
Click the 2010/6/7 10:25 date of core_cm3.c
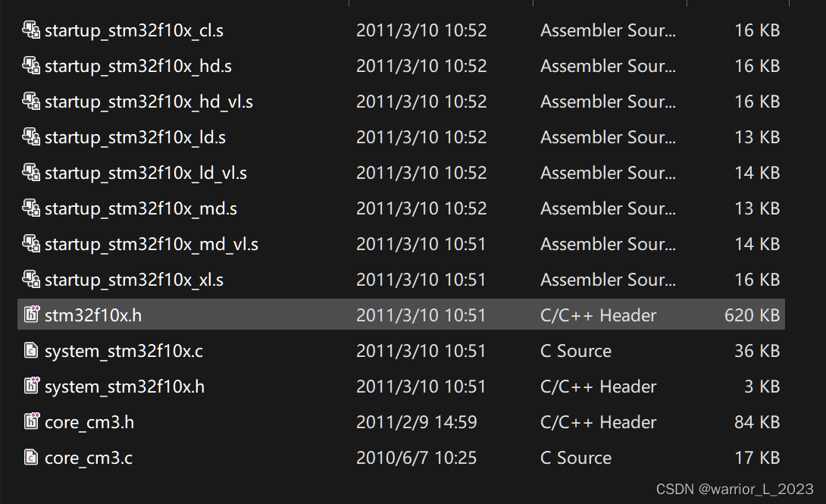coord(416,458)
